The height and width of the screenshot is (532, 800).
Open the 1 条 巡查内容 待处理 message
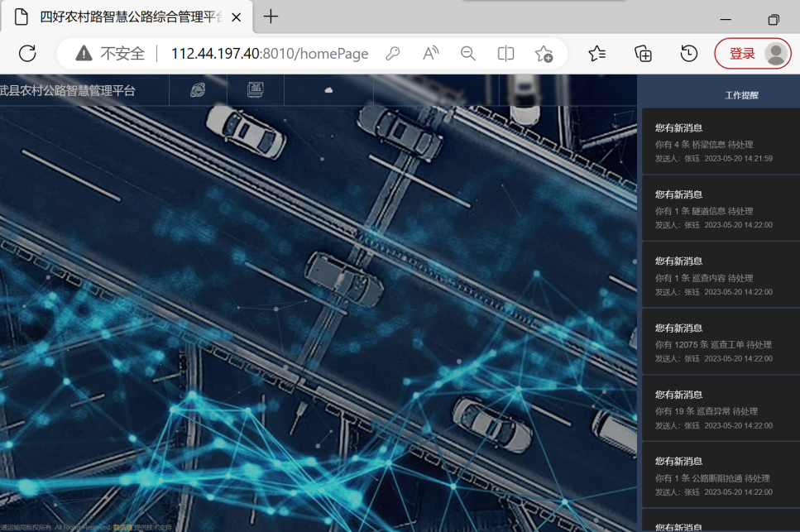coord(721,275)
